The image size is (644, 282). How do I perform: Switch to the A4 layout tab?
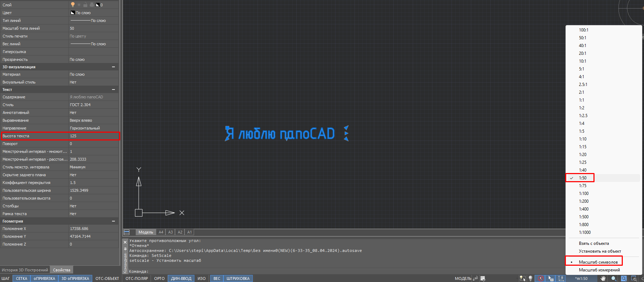tap(161, 232)
